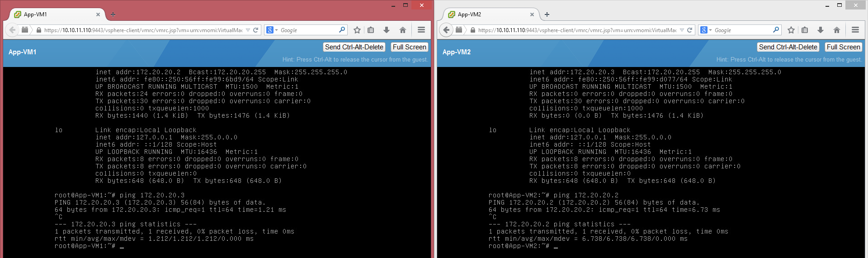
Task: Expand the URL history dropdown in the App-VM2 window
Action: click(x=682, y=30)
